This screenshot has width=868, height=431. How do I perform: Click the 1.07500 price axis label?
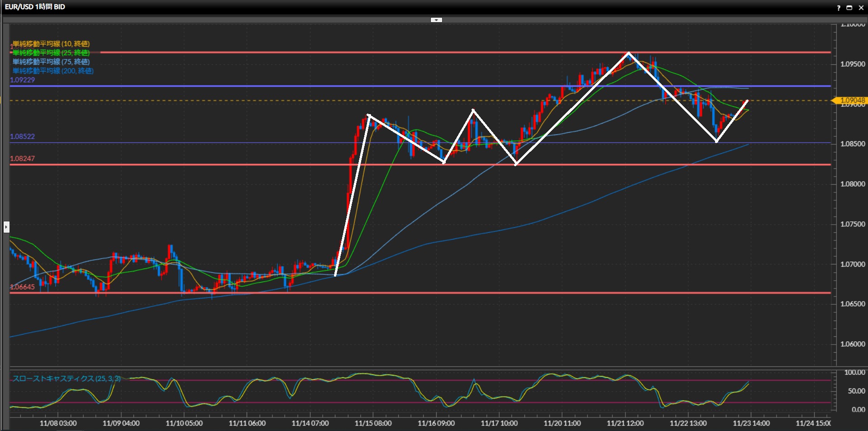tap(853, 224)
